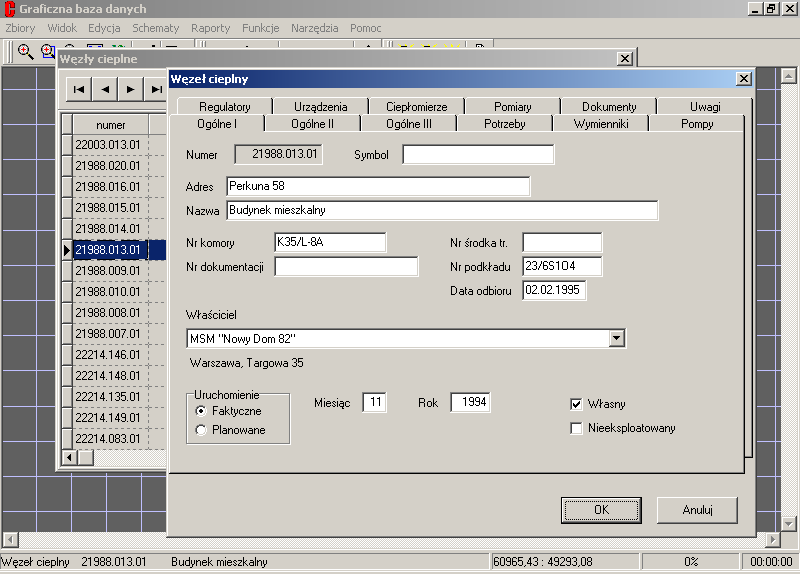This screenshot has height=574, width=800.
Task: Close the Węzły cieplne list window
Action: [x=625, y=59]
